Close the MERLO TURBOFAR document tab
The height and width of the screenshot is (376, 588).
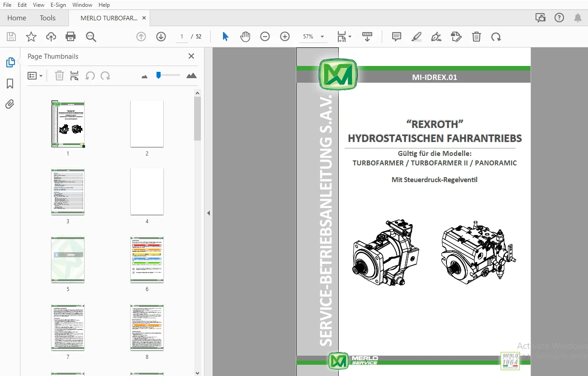click(x=144, y=18)
